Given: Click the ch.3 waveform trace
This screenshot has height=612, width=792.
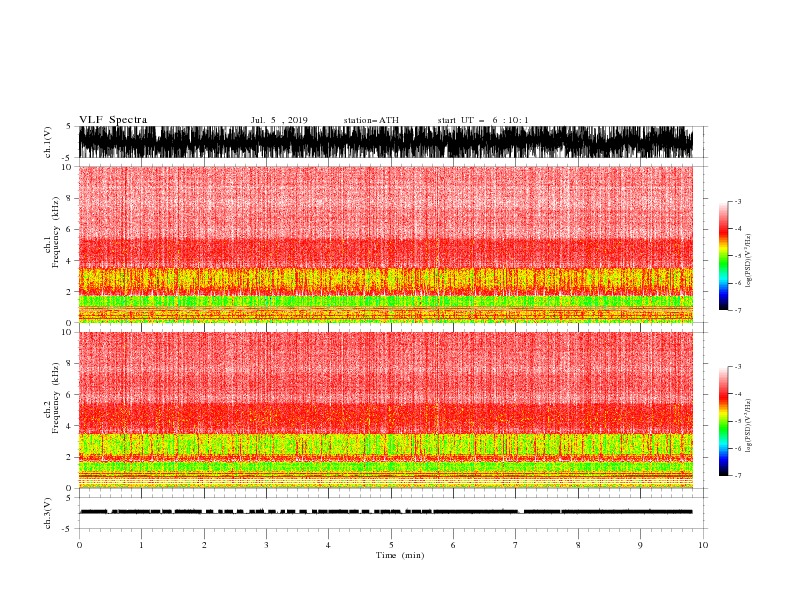Looking at the screenshot, I should tap(386, 512).
